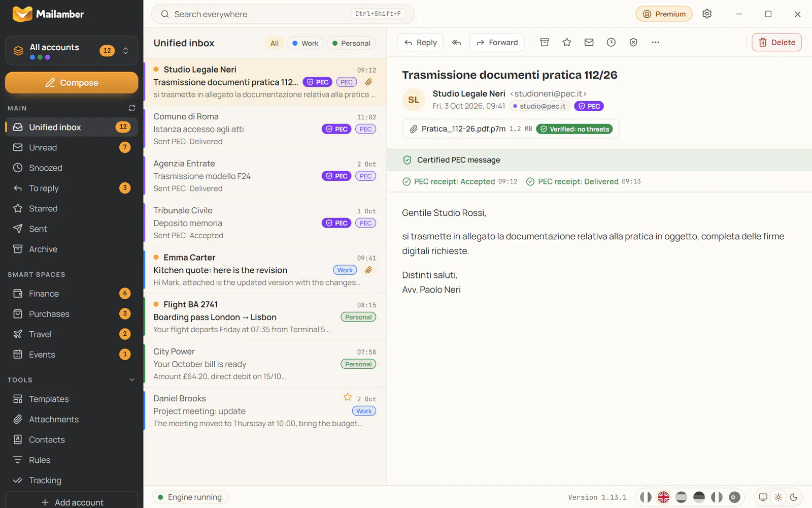Screen dimensions: 812x508
Task: Select the English UK flag language
Action: click(x=663, y=497)
